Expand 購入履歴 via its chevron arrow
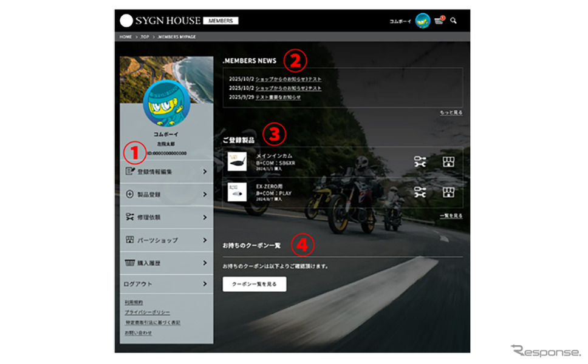Image resolution: width=588 pixels, height=364 pixels. 205,263
